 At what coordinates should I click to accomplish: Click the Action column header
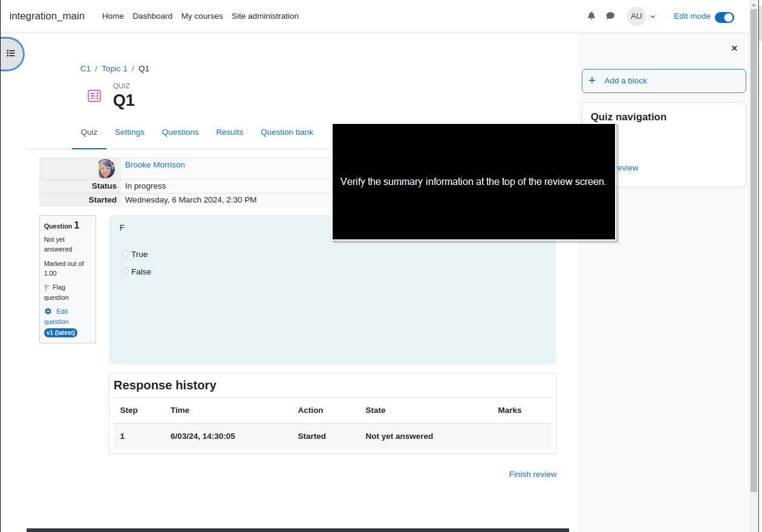click(311, 410)
